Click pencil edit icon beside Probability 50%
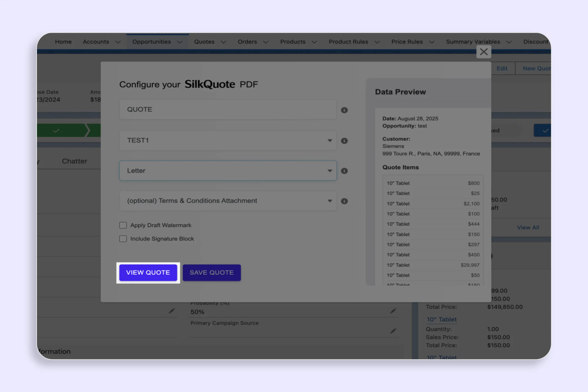This screenshot has width=588, height=392. [x=393, y=311]
